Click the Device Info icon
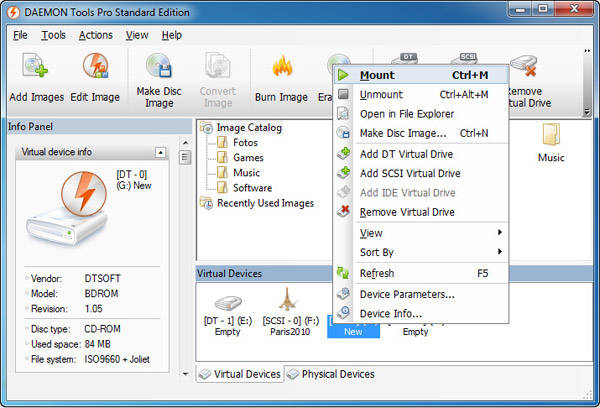600x408 pixels. [x=343, y=313]
